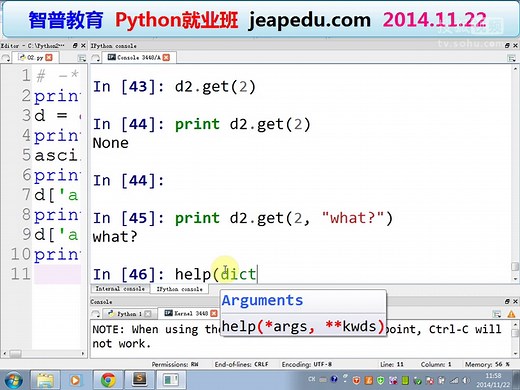Click the network signal tray icon
This screenshot has height=390, width=520.
(454, 380)
